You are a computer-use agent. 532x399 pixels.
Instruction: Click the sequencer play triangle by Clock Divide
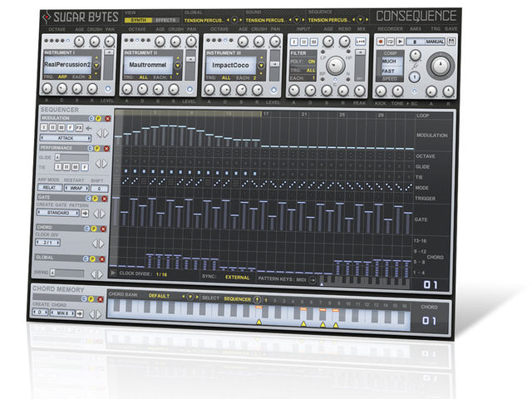pos(113,273)
